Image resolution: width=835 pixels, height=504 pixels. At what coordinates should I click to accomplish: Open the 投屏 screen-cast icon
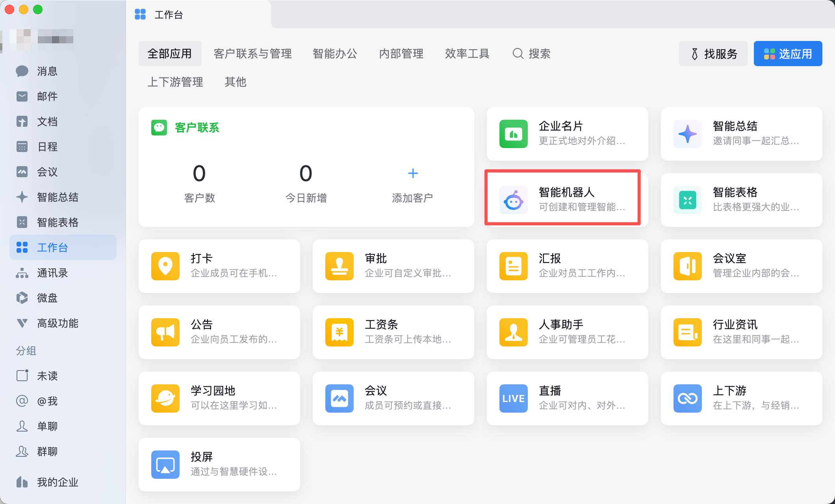tap(165, 465)
